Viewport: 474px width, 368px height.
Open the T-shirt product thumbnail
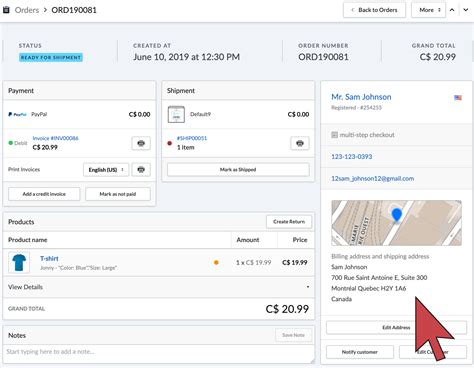(19, 263)
